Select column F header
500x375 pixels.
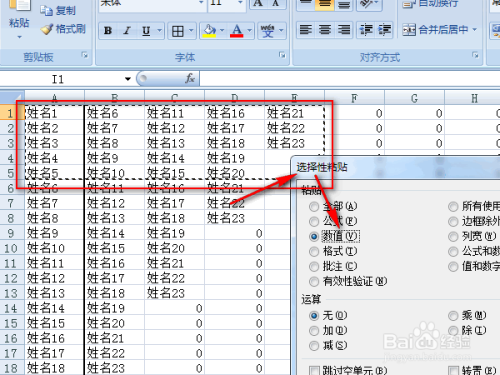coord(354,98)
